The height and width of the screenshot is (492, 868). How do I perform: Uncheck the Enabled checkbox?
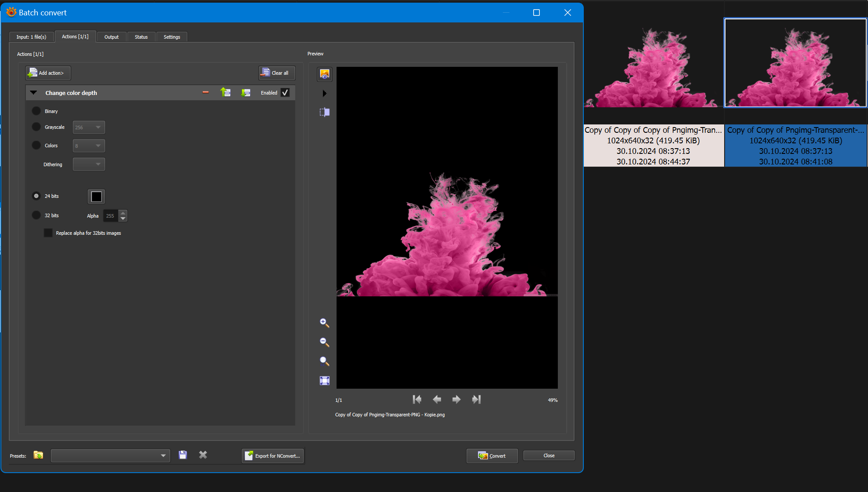click(x=285, y=92)
